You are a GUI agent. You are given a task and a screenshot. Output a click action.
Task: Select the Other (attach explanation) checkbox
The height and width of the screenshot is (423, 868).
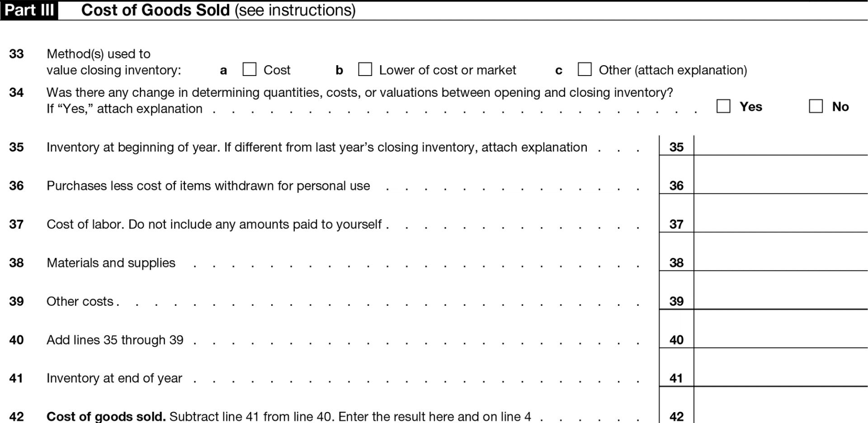pyautogui.click(x=585, y=69)
